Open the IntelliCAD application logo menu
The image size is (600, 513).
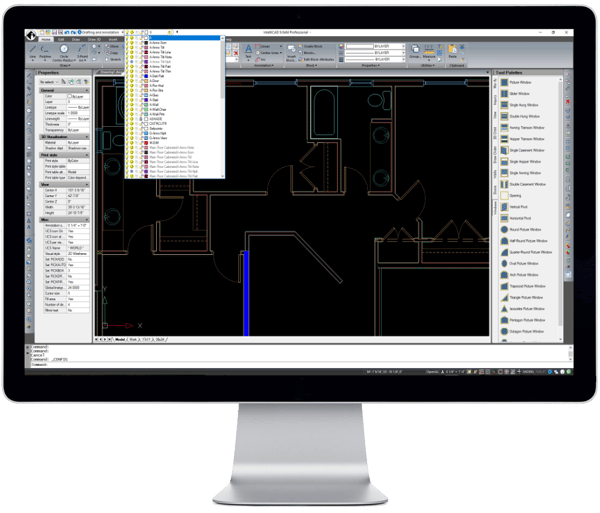click(x=31, y=36)
